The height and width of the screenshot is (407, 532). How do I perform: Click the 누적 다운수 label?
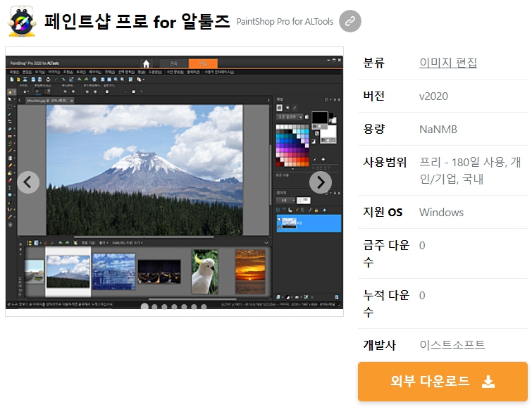[386, 303]
